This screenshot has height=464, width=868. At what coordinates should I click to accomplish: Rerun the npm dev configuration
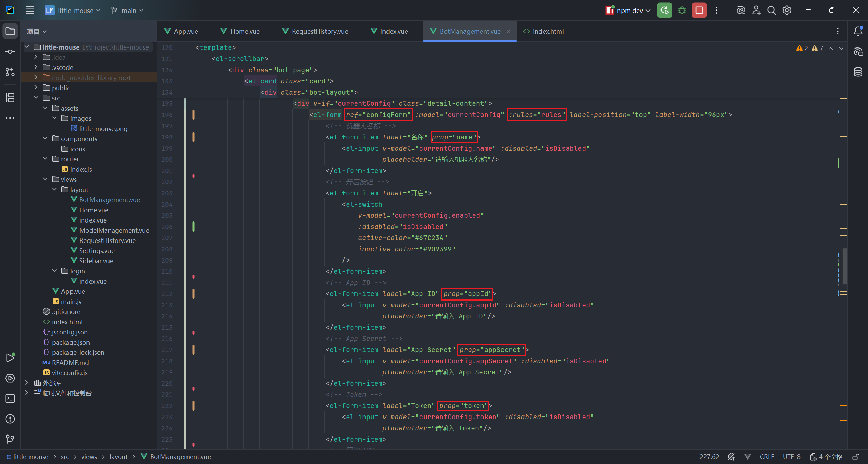[664, 11]
